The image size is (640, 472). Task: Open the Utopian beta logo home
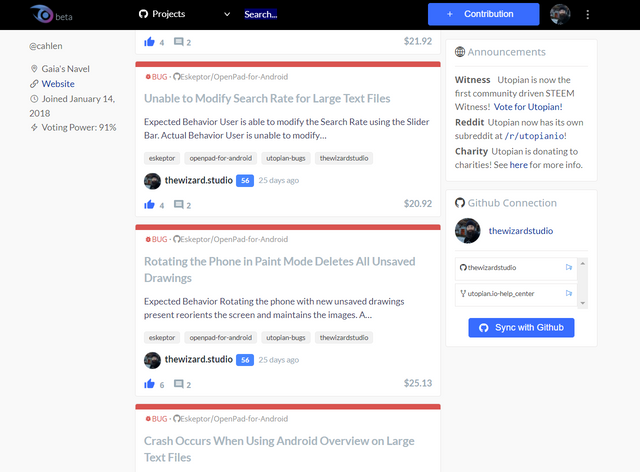(x=51, y=14)
